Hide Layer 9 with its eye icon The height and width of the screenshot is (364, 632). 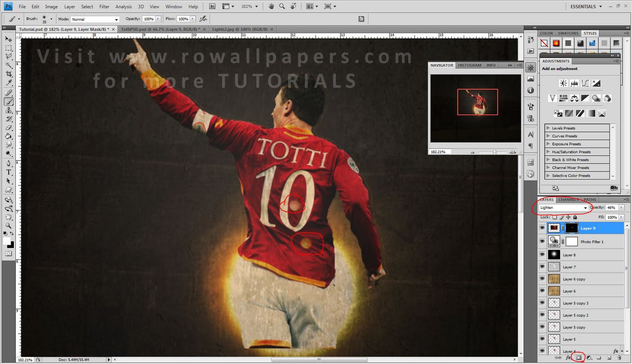[542, 228]
